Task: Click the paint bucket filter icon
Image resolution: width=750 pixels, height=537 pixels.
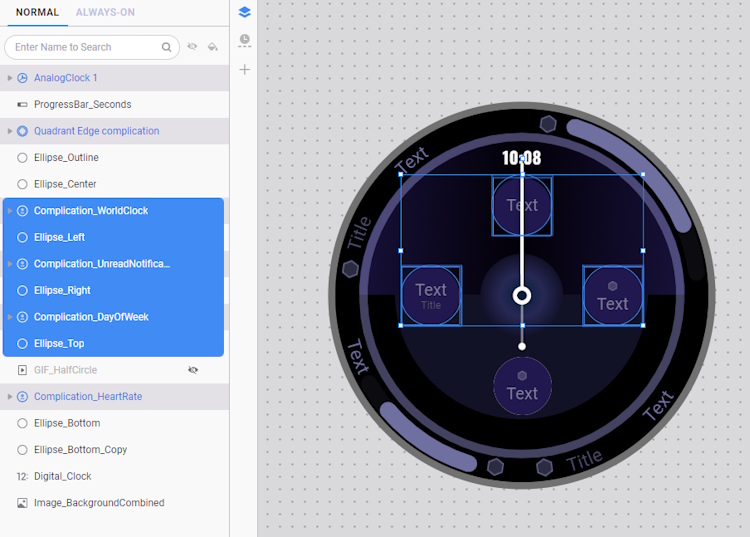Action: click(213, 47)
